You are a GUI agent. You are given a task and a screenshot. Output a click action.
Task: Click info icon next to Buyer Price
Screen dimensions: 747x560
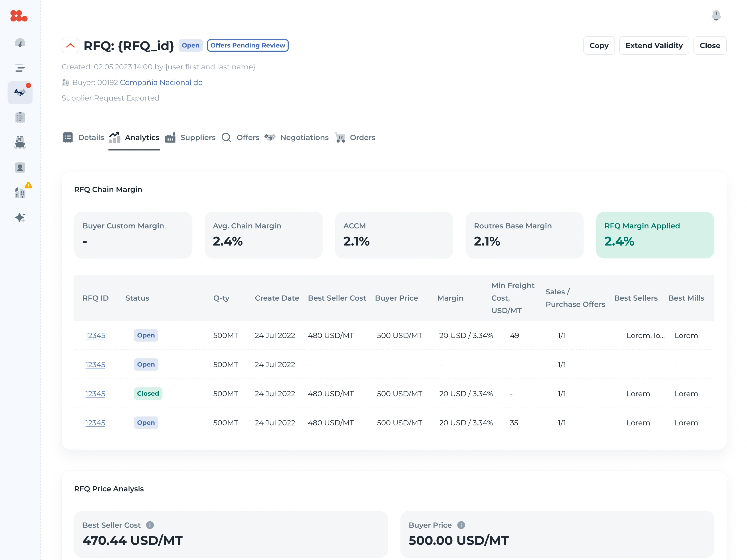(x=461, y=525)
